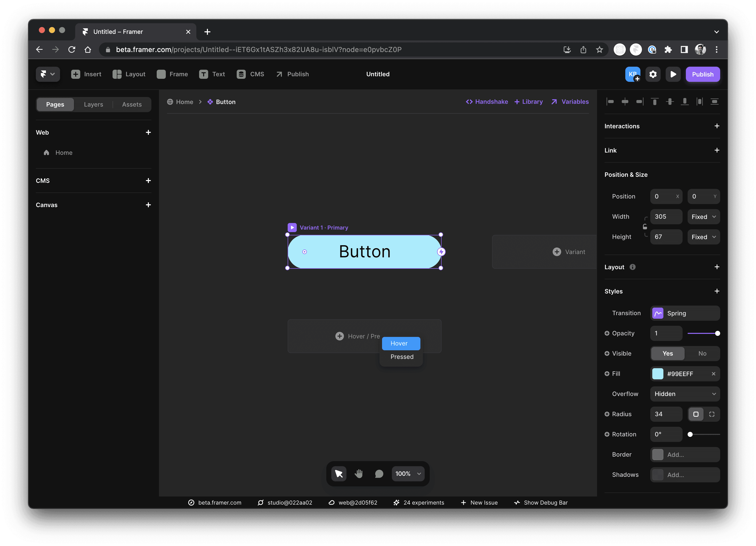Expand the 100% zoom dropdown
756x546 pixels.
408,474
